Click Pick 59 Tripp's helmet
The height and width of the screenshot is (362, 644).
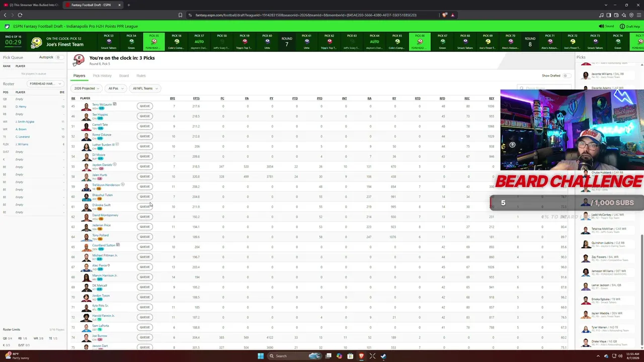click(245, 42)
